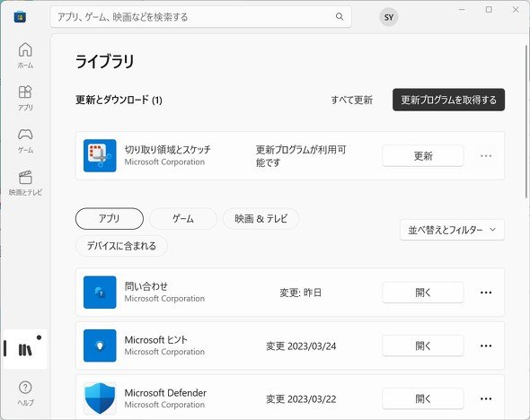Go to Home (ホーム) in sidebar

pyautogui.click(x=25, y=56)
